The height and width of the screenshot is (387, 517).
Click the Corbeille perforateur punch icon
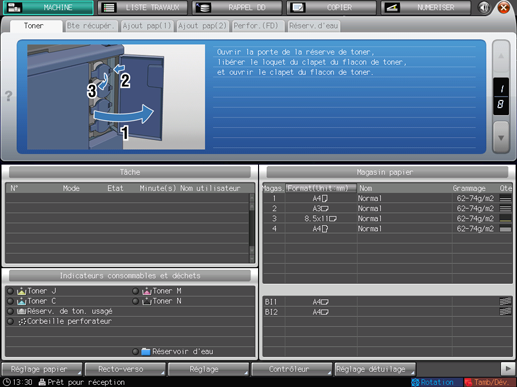22,322
